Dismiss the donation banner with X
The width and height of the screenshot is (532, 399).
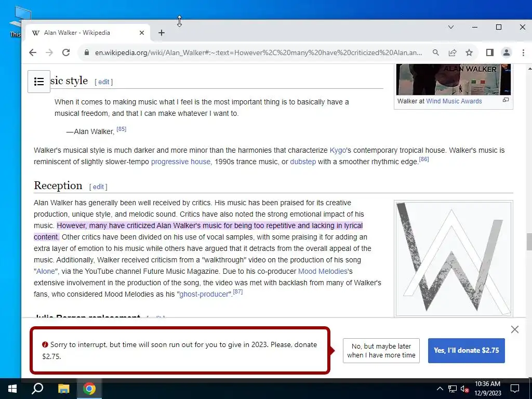click(x=515, y=329)
